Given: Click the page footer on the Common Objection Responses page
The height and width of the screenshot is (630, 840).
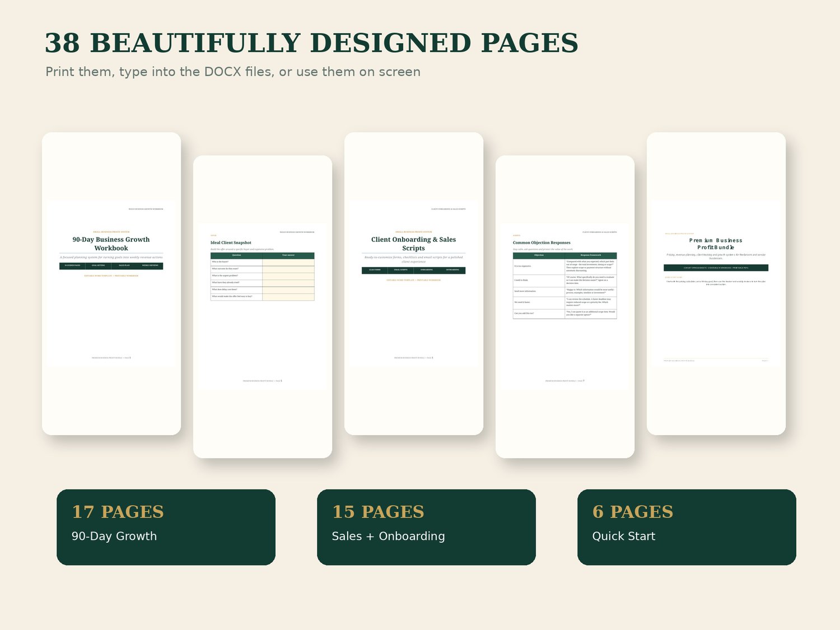Looking at the screenshot, I should (x=564, y=381).
